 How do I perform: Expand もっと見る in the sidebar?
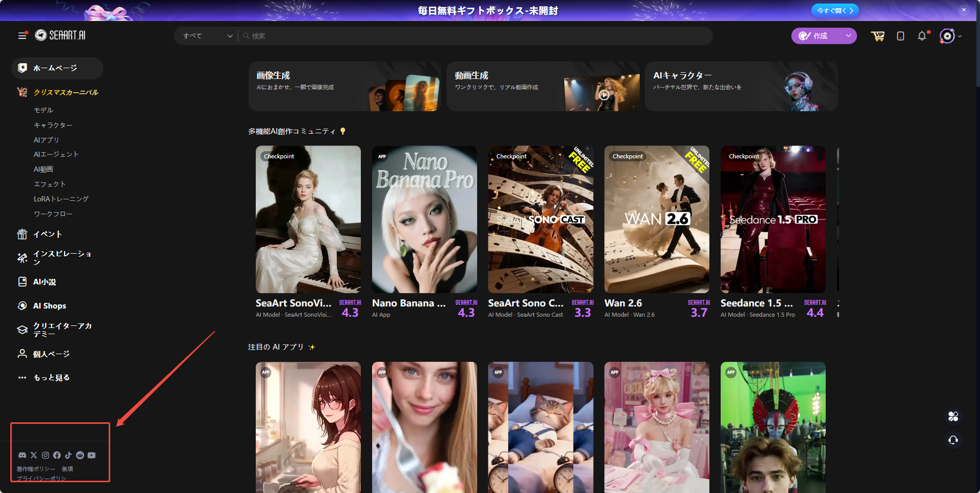51,378
